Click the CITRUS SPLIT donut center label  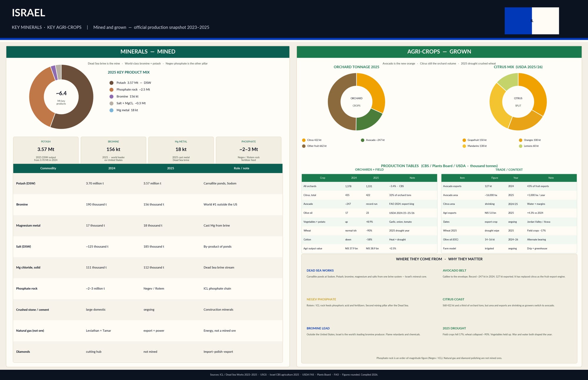click(518, 102)
